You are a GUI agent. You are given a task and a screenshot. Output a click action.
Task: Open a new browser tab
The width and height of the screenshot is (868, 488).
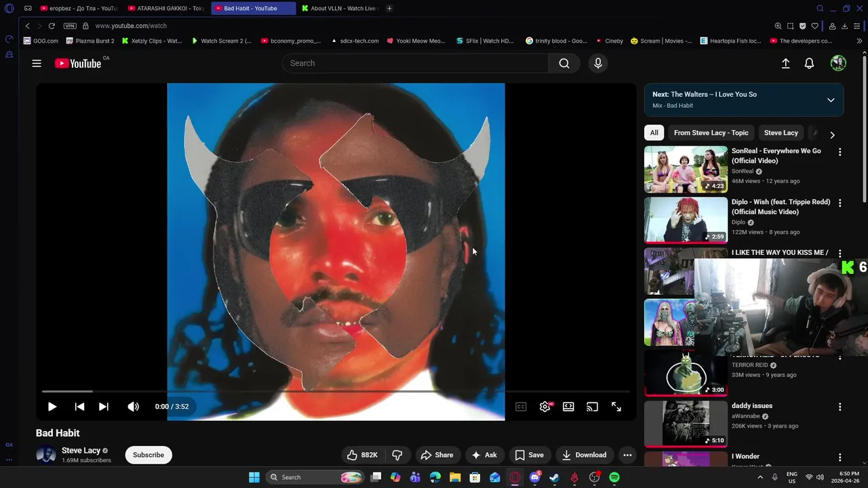tap(389, 8)
